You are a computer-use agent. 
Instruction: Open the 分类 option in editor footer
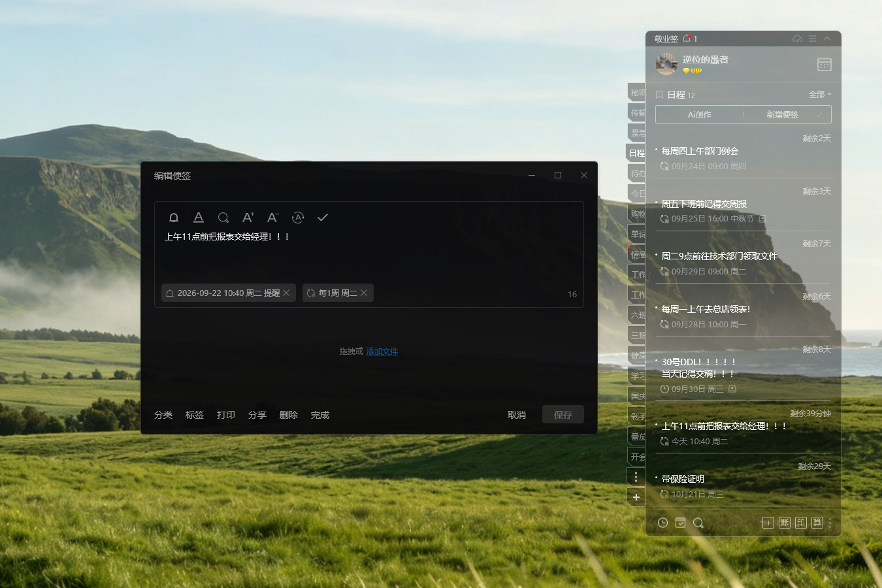163,415
